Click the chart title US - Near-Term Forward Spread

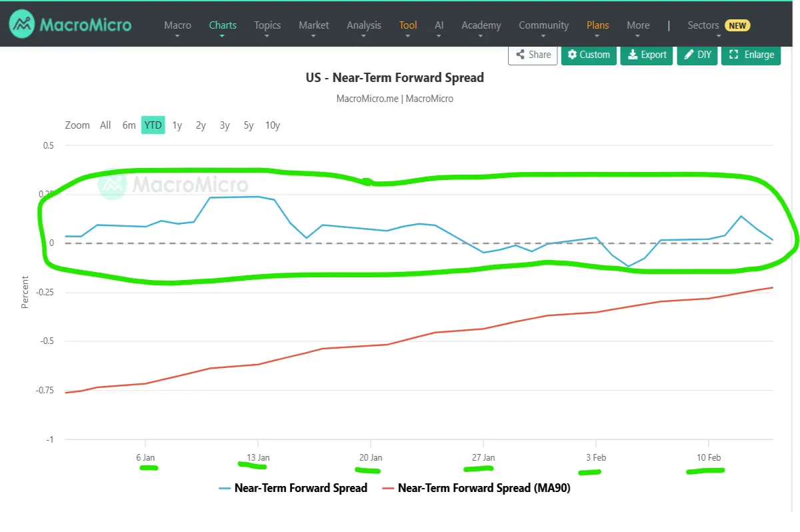(395, 77)
